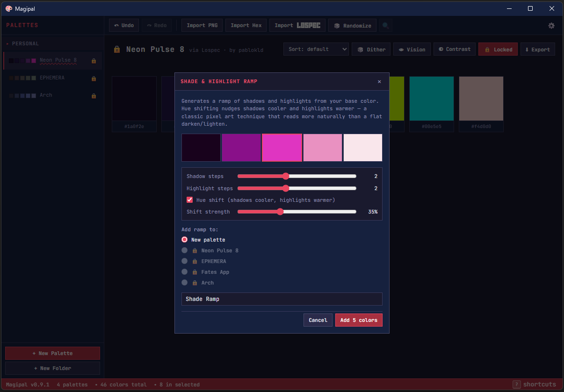Open the settings gear icon

[x=551, y=26]
